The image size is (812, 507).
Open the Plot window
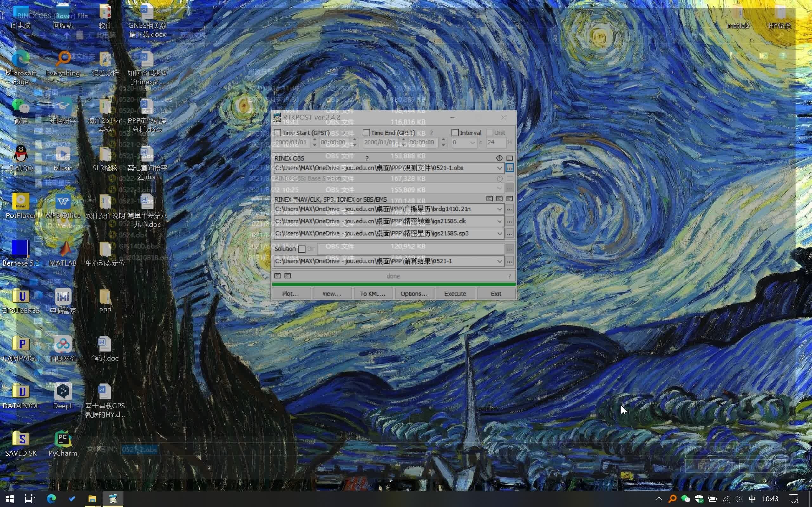coord(291,293)
